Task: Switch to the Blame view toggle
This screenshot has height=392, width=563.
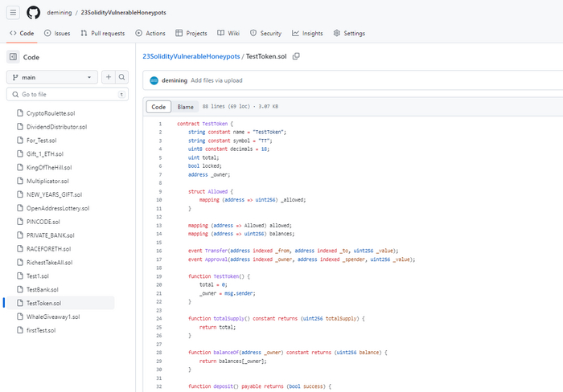Action: (185, 107)
